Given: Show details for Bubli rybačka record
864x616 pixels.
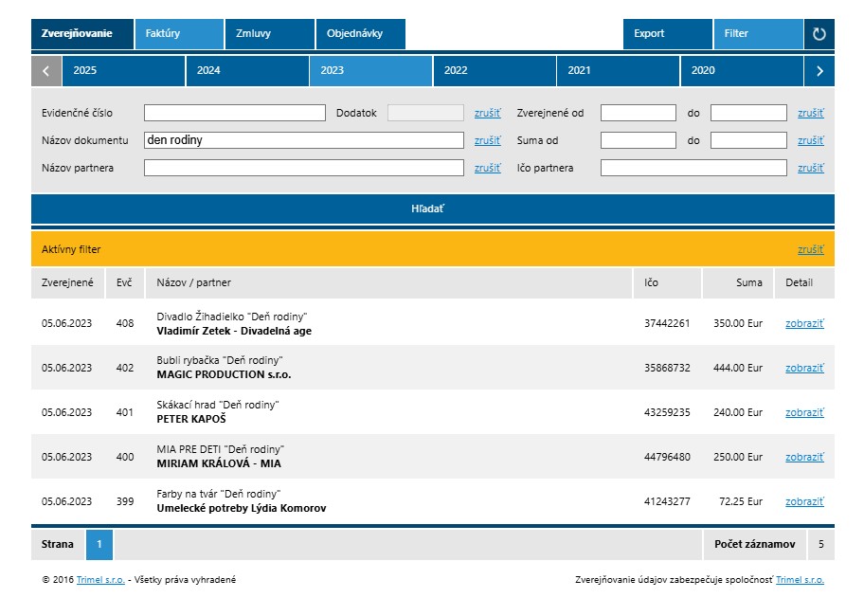Looking at the screenshot, I should [804, 368].
